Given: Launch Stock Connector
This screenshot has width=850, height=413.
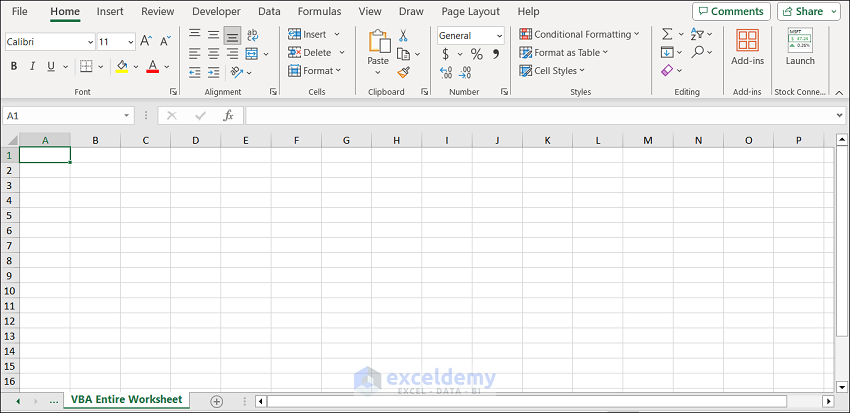Looking at the screenshot, I should 800,47.
